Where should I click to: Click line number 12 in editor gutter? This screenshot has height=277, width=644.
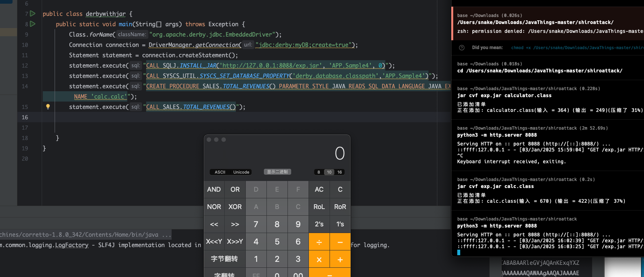(x=25, y=65)
